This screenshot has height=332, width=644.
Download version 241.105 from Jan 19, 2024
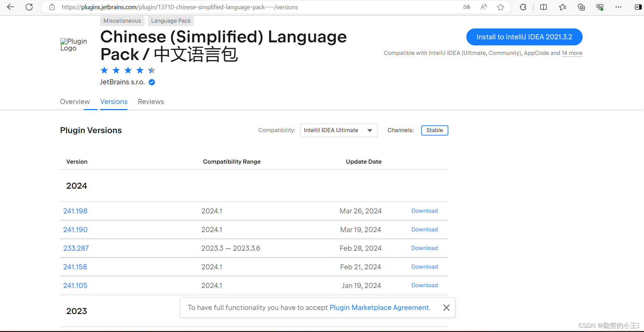coord(425,285)
